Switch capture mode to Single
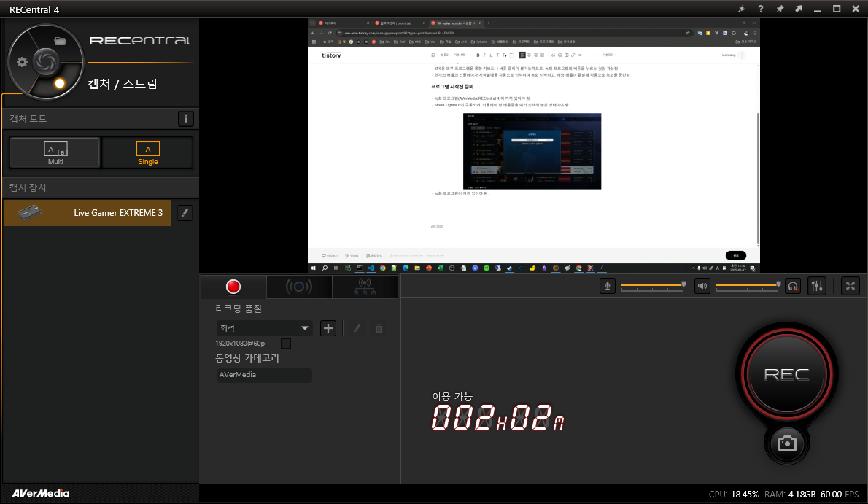 click(148, 153)
